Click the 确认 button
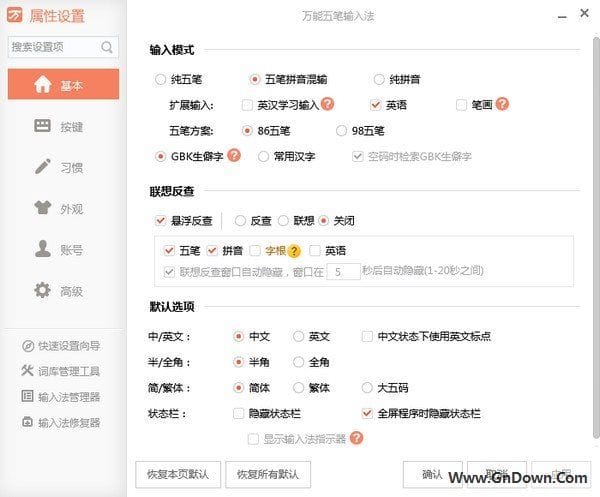600x497 pixels. 433,474
